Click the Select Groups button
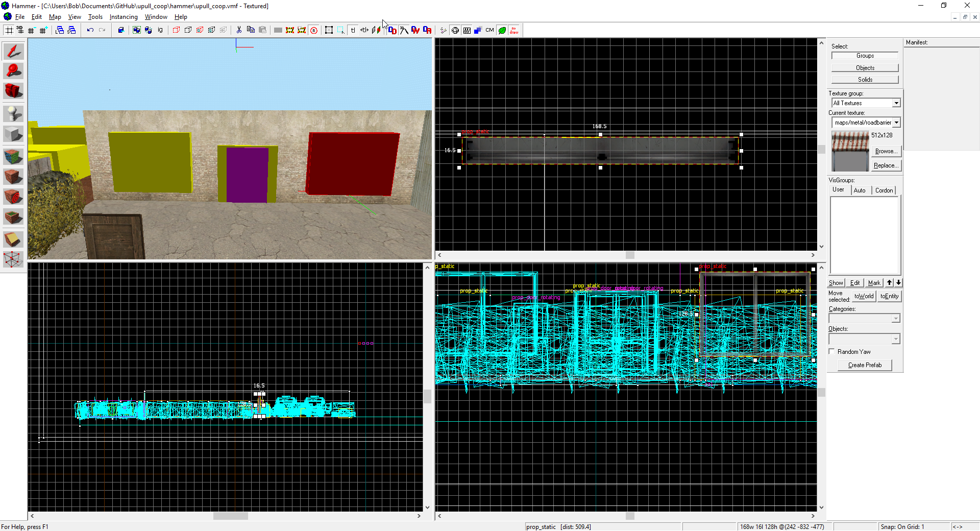 click(865, 56)
